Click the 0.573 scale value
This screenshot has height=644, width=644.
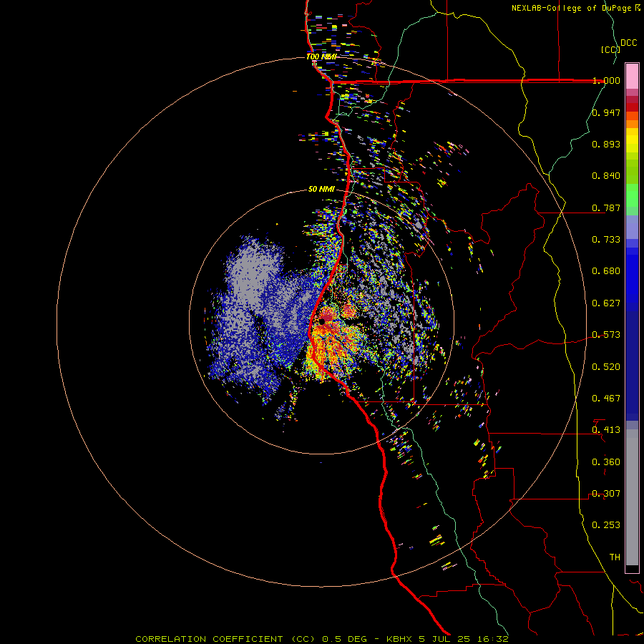click(x=606, y=335)
